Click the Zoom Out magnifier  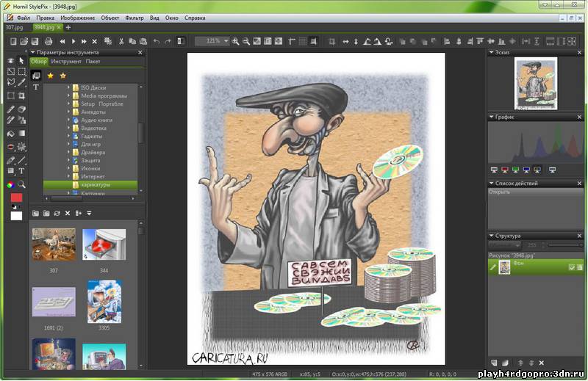(246, 41)
